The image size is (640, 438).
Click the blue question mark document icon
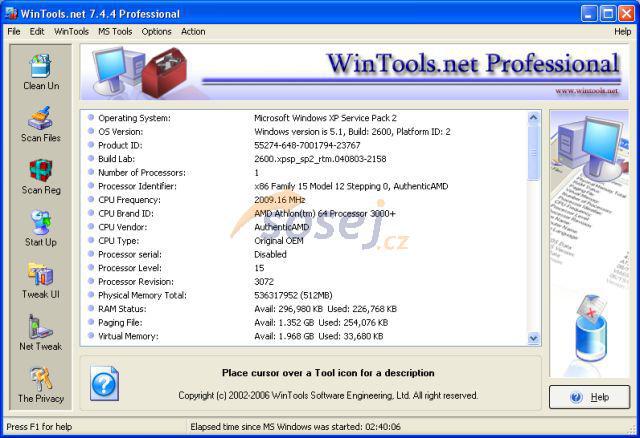point(104,383)
